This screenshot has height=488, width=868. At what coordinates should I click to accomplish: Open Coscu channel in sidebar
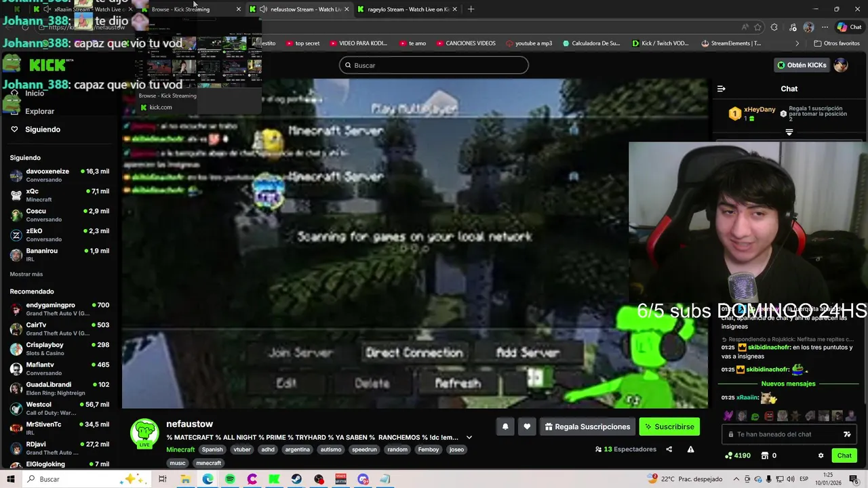[x=60, y=215]
